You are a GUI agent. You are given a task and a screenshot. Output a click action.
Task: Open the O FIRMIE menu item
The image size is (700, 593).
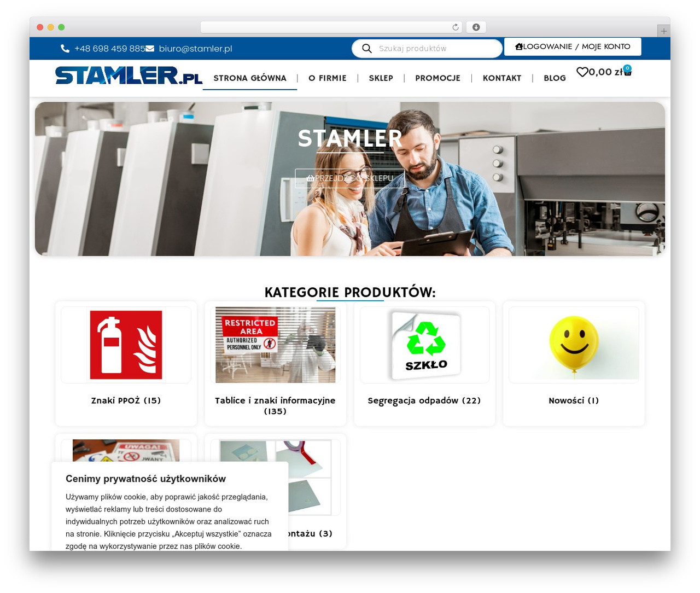tap(328, 78)
